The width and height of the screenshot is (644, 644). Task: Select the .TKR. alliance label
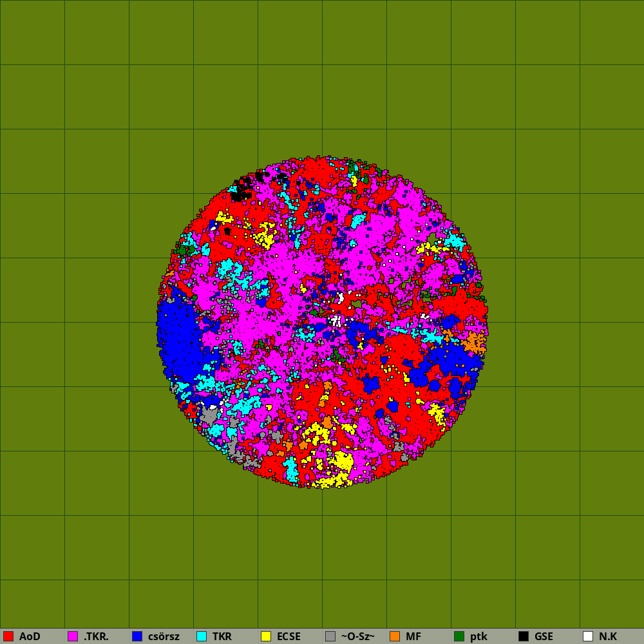click(x=96, y=636)
